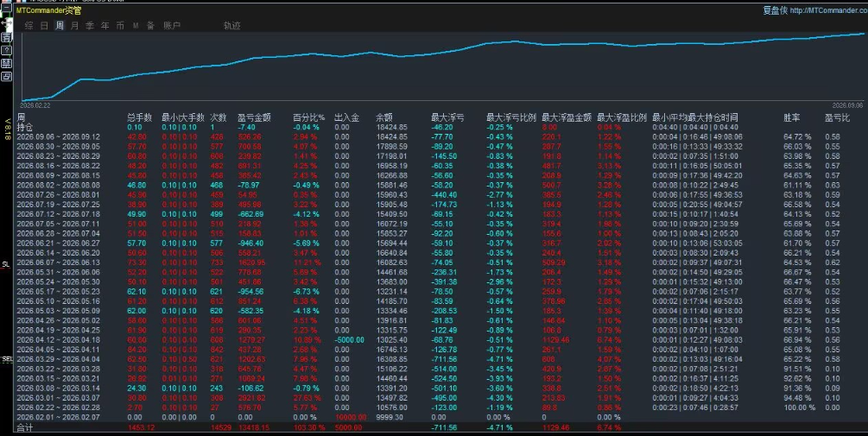Click the 清 icon in left sidebar

[x=6, y=37]
